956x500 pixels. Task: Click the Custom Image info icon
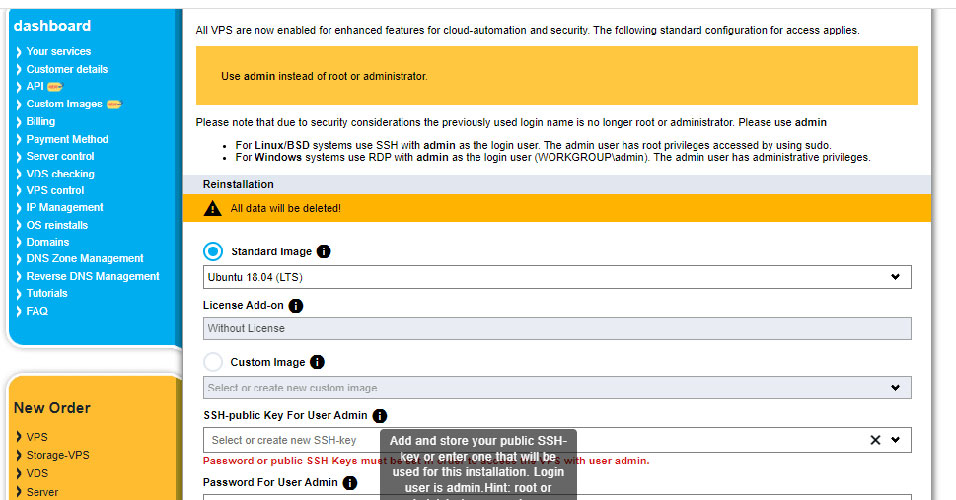pyautogui.click(x=317, y=362)
